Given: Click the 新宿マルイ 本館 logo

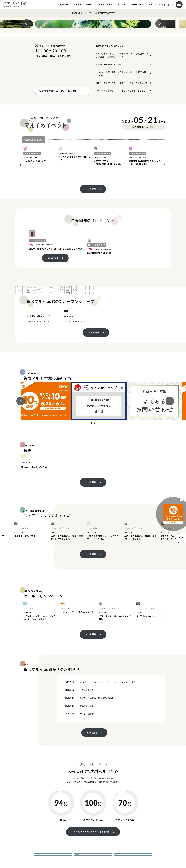Looking at the screenshot, I should [15, 4].
